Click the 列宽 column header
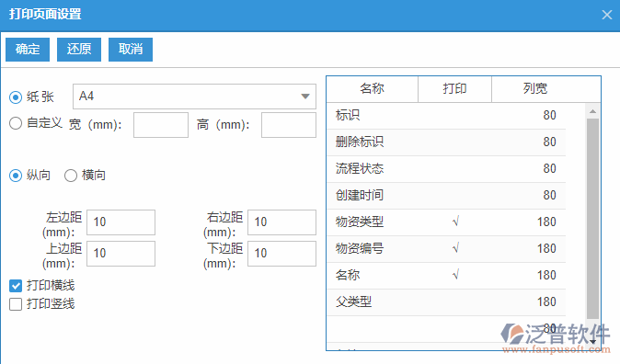The height and width of the screenshot is (364, 620). (535, 89)
